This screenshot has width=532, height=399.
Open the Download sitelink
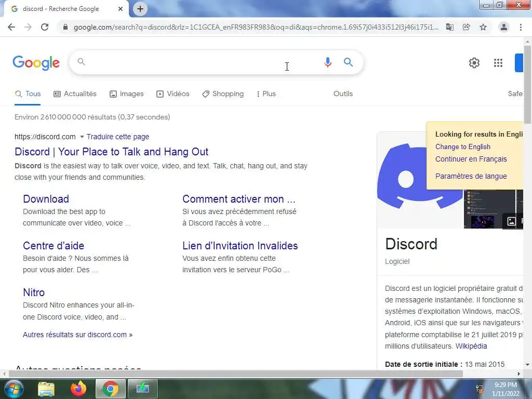[x=46, y=199]
